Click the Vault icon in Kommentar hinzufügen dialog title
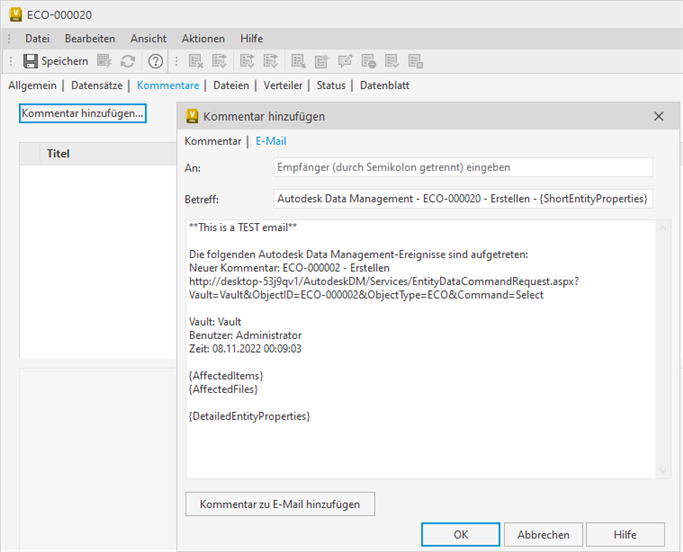 192,116
